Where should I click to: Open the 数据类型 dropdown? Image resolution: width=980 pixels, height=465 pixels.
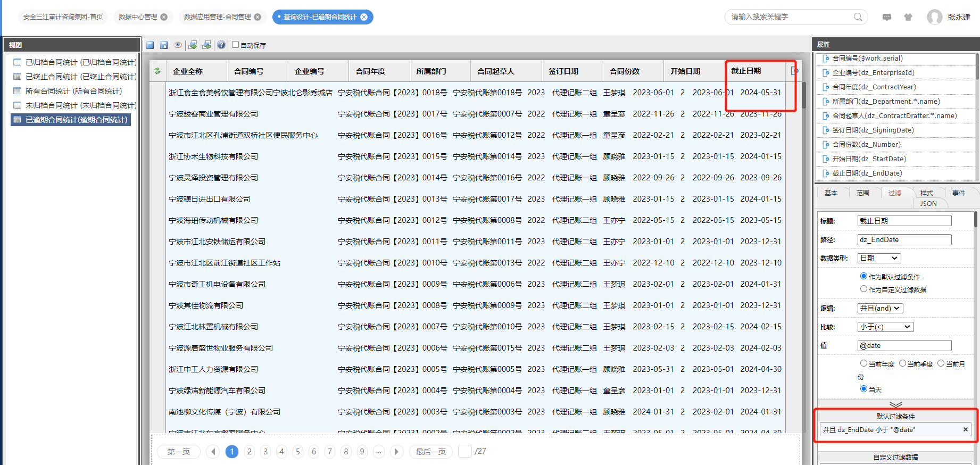879,258
